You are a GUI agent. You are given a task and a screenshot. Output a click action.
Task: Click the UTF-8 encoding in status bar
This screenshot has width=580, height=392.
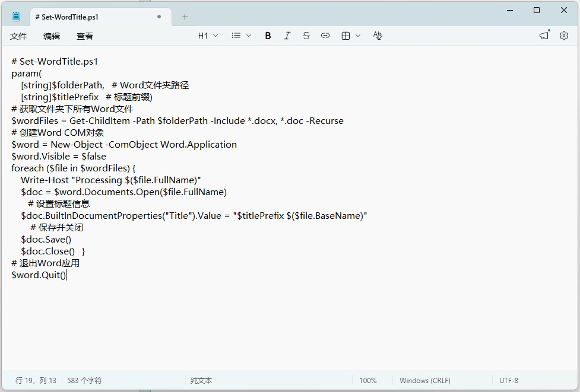tap(508, 380)
